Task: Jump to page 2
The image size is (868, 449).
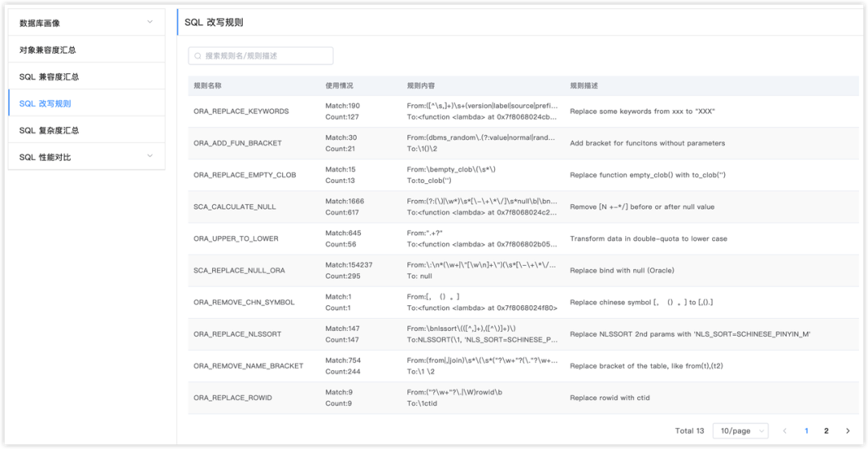Action: click(x=826, y=431)
